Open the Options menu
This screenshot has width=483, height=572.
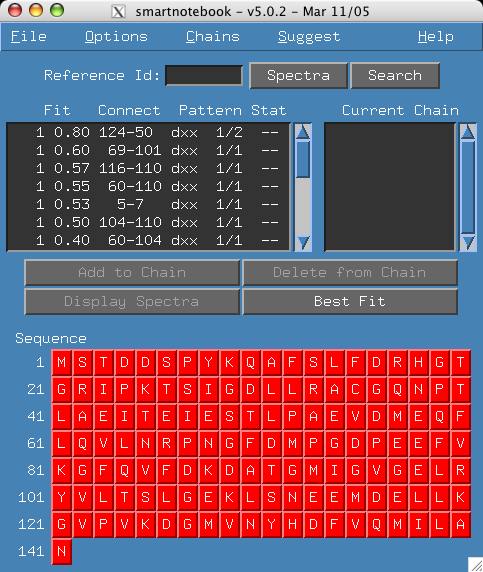(x=116, y=36)
